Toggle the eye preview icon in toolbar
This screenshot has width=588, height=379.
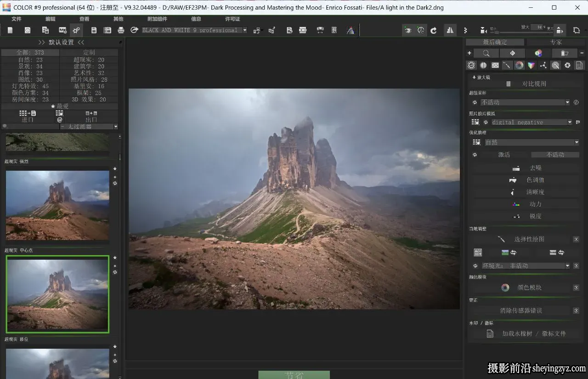[x=407, y=30]
